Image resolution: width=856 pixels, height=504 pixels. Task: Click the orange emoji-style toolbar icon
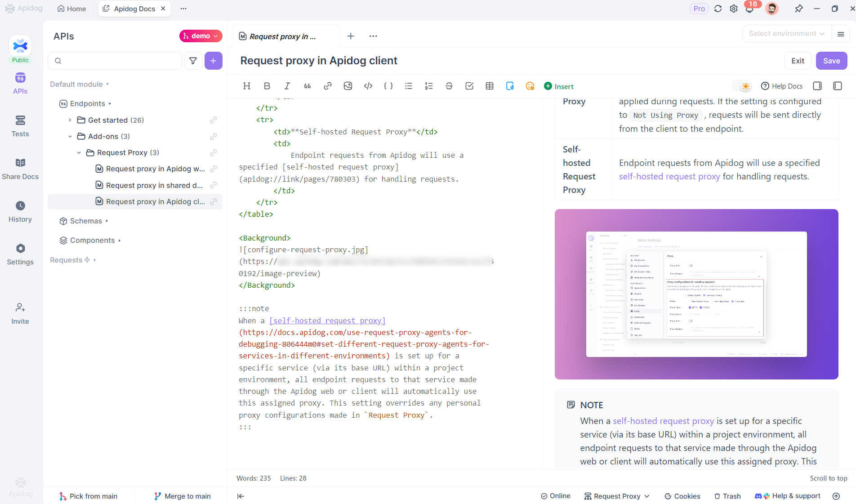point(530,86)
